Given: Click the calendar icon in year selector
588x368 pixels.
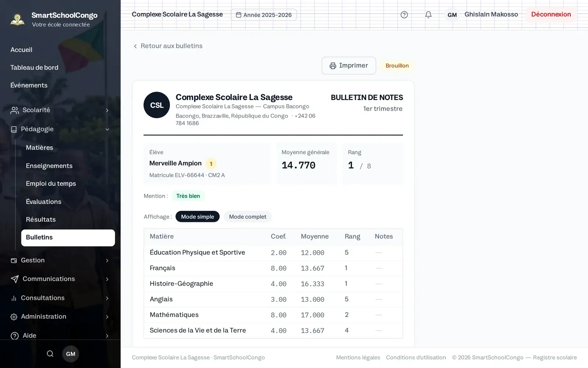Looking at the screenshot, I should (239, 15).
